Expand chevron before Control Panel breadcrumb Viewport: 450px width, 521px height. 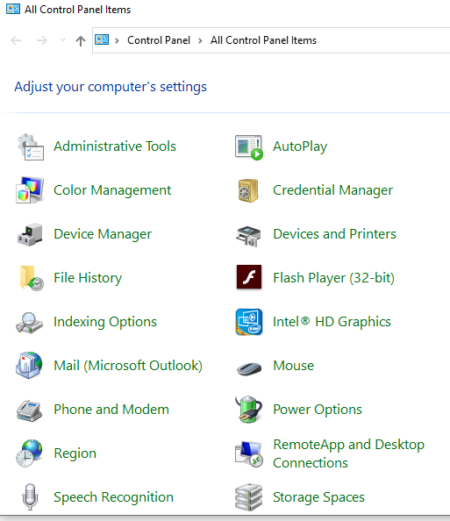click(x=117, y=41)
